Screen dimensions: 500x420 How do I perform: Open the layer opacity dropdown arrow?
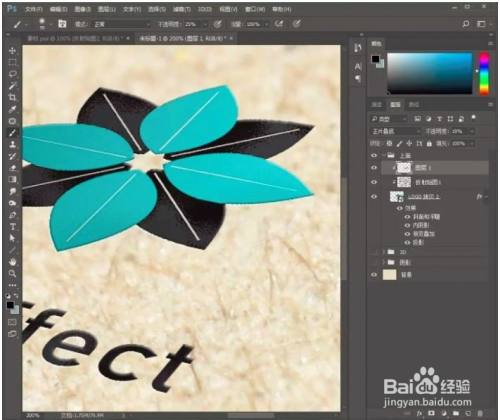472,131
